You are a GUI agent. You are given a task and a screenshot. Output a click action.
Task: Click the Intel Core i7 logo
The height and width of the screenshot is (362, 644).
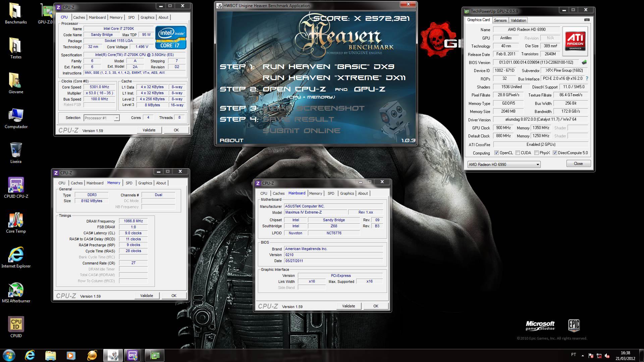coord(171,37)
